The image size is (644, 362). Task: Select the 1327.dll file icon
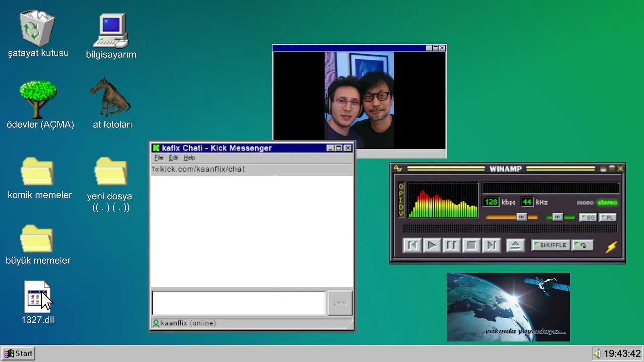(x=37, y=297)
